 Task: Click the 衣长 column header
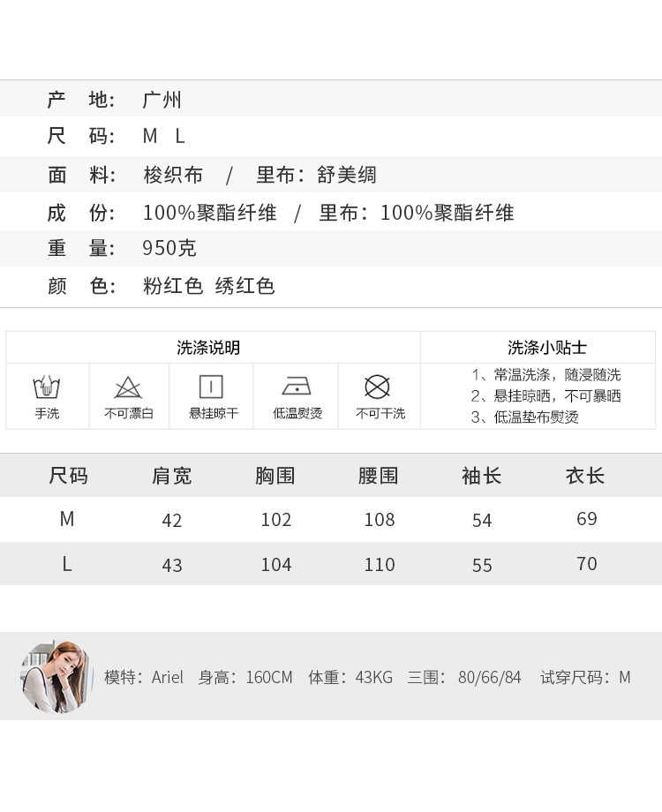(585, 476)
